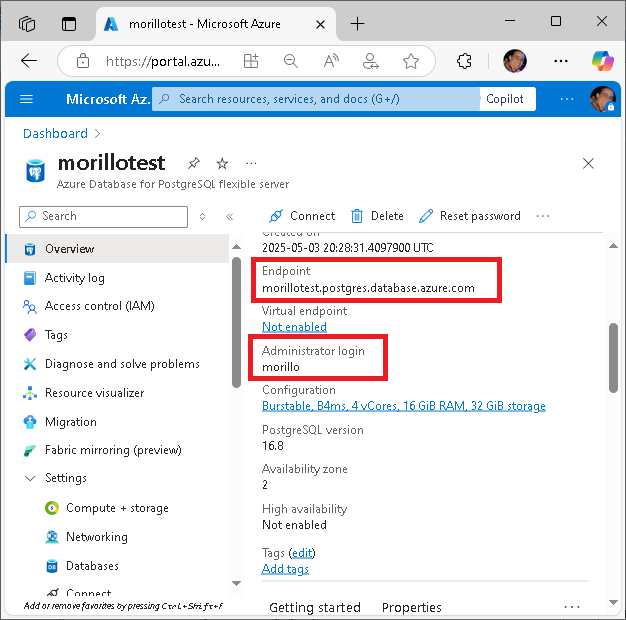Open the browser profile avatar

515,61
